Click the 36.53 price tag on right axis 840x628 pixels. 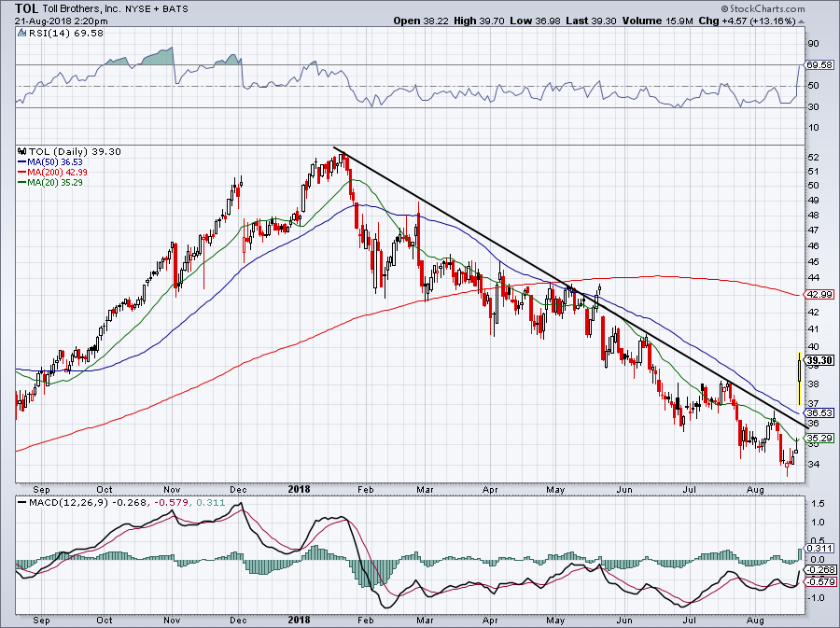[819, 412]
